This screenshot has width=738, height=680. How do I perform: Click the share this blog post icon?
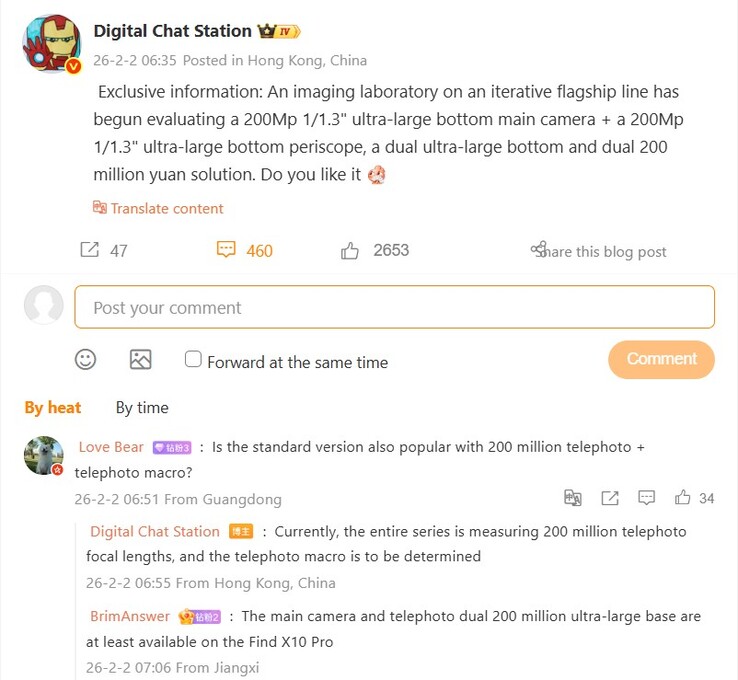[x=539, y=249]
